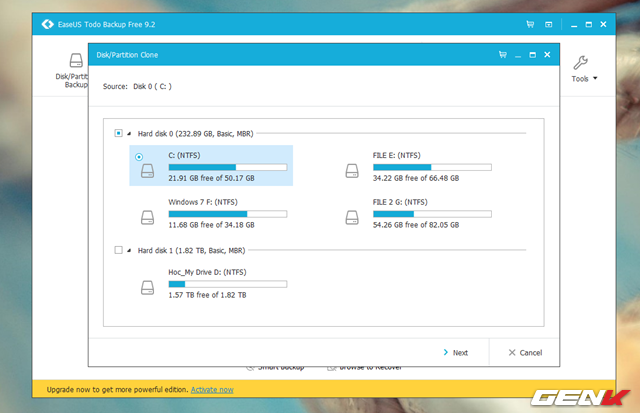Screen dimensions: 640x413
Task: Click '11.68 GB free of 34.18 GB' text
Action: tap(211, 225)
